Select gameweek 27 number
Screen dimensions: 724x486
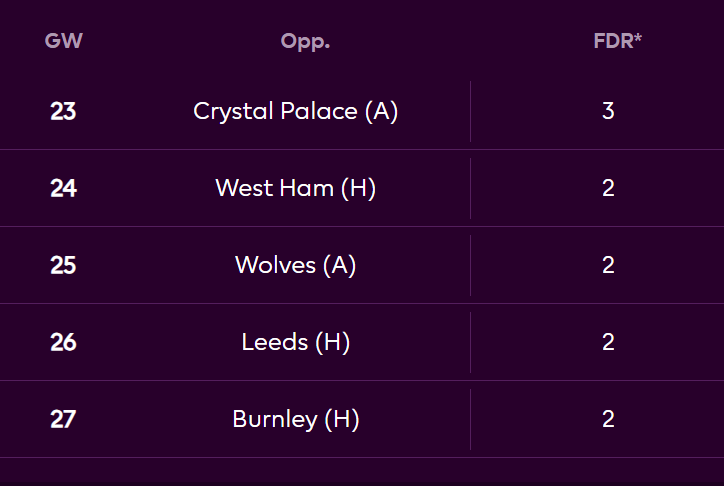(x=63, y=419)
